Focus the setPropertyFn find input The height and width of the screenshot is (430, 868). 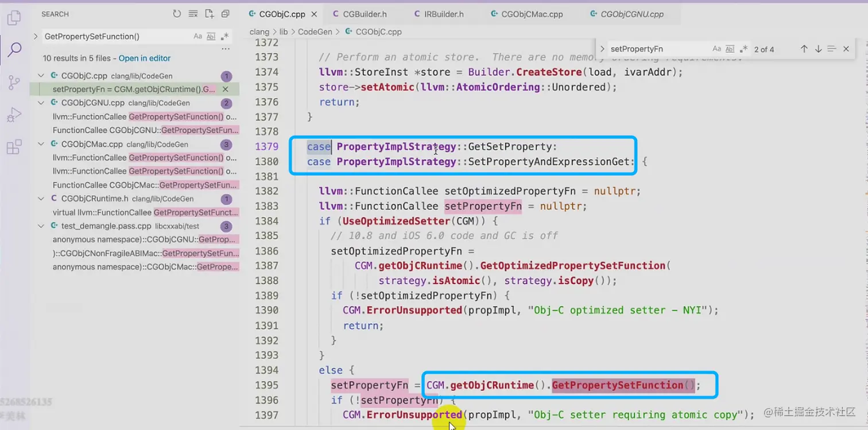pyautogui.click(x=659, y=49)
